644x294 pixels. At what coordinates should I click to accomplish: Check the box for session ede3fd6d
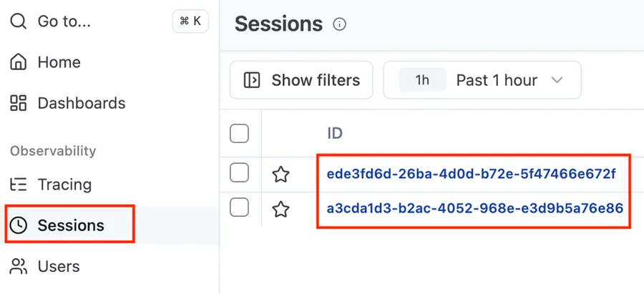tap(240, 173)
